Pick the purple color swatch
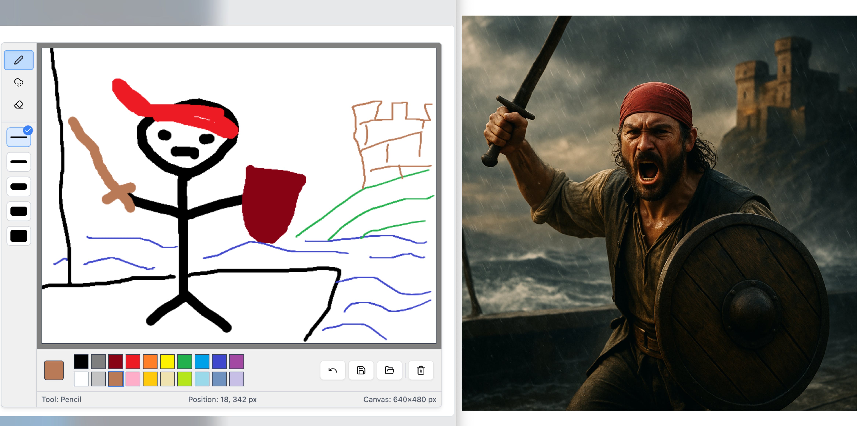Screen dimensions: 868x426 236,361
